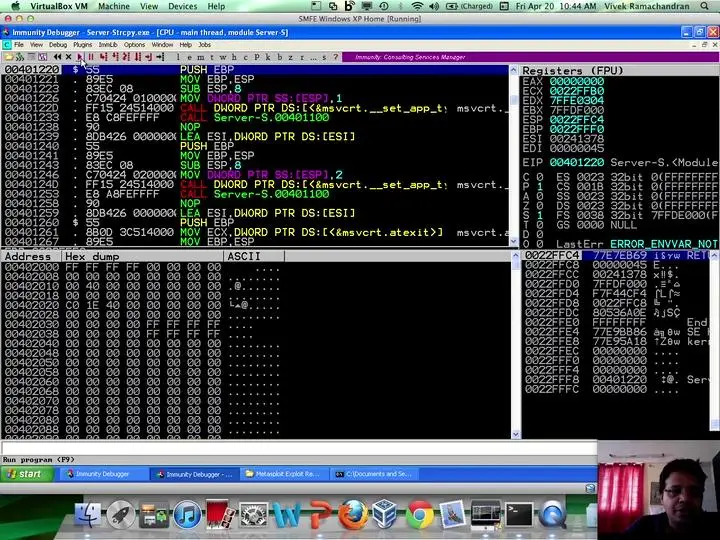Click the Trace over toolbar icon

pos(137,57)
